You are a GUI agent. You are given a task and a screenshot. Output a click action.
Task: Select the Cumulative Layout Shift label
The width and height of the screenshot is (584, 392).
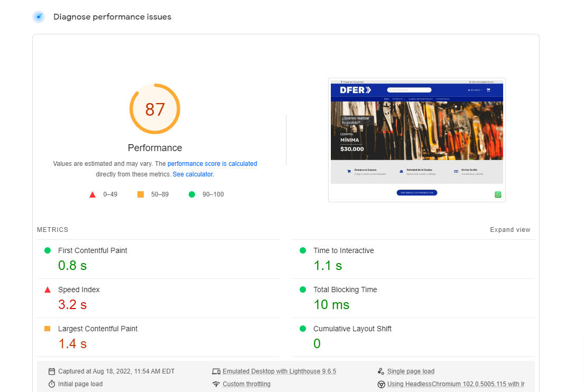tap(353, 329)
